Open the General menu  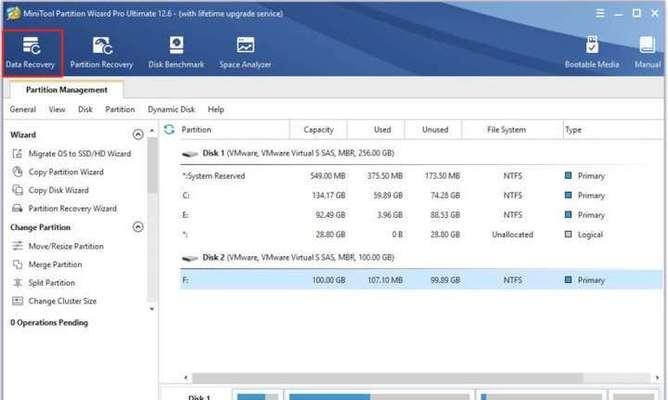point(23,109)
